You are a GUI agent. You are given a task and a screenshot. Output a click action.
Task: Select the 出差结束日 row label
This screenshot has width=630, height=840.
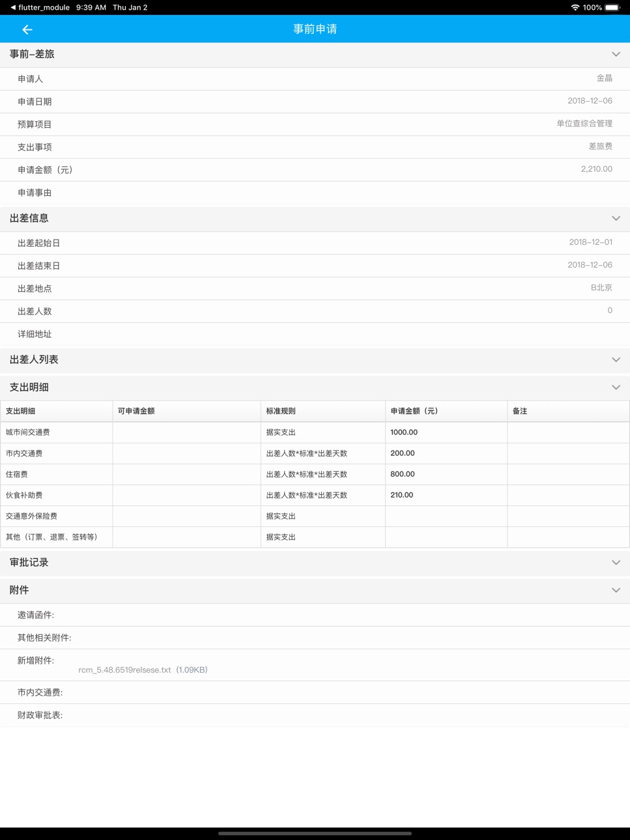click(x=39, y=266)
